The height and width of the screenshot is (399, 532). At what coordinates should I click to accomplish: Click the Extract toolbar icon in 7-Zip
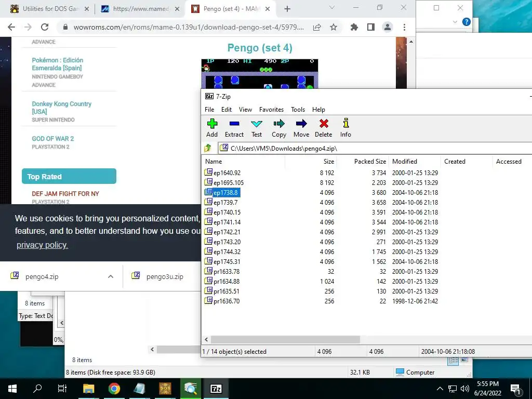(234, 128)
